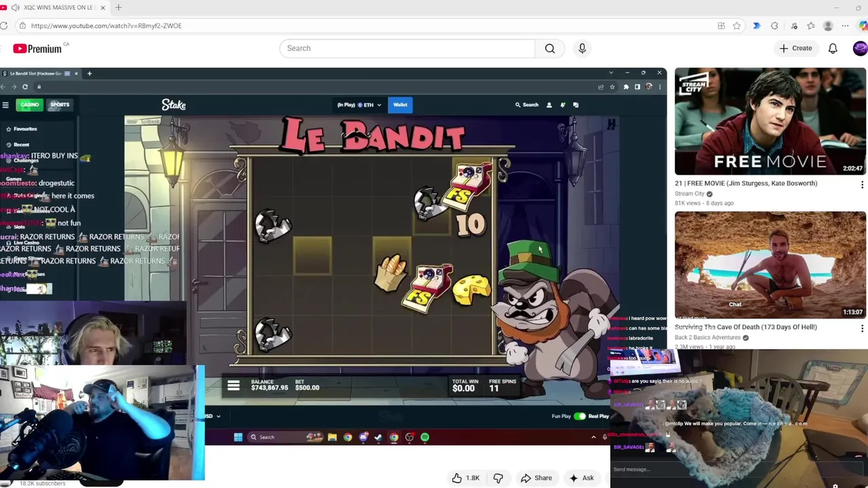The height and width of the screenshot is (488, 868).
Task: Click the browser address bar URL
Action: point(106,26)
